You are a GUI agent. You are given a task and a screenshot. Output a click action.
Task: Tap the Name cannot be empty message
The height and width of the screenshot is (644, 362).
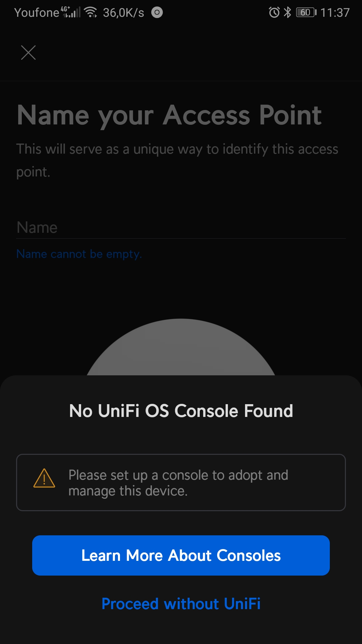click(x=79, y=254)
